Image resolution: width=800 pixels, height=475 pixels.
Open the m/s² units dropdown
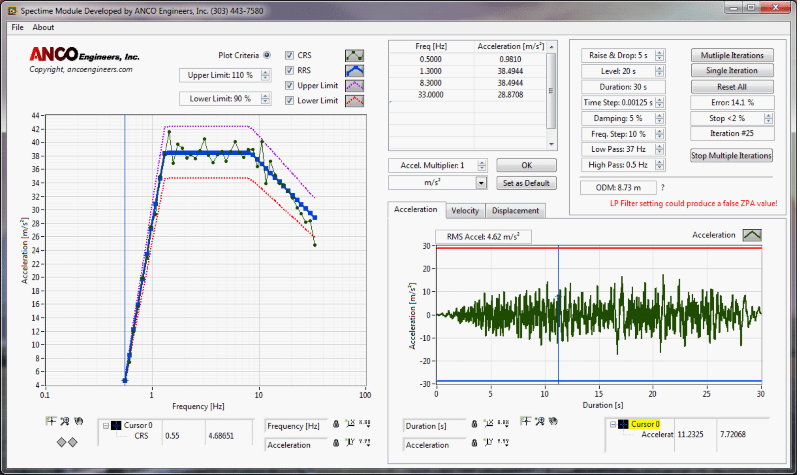(x=481, y=183)
